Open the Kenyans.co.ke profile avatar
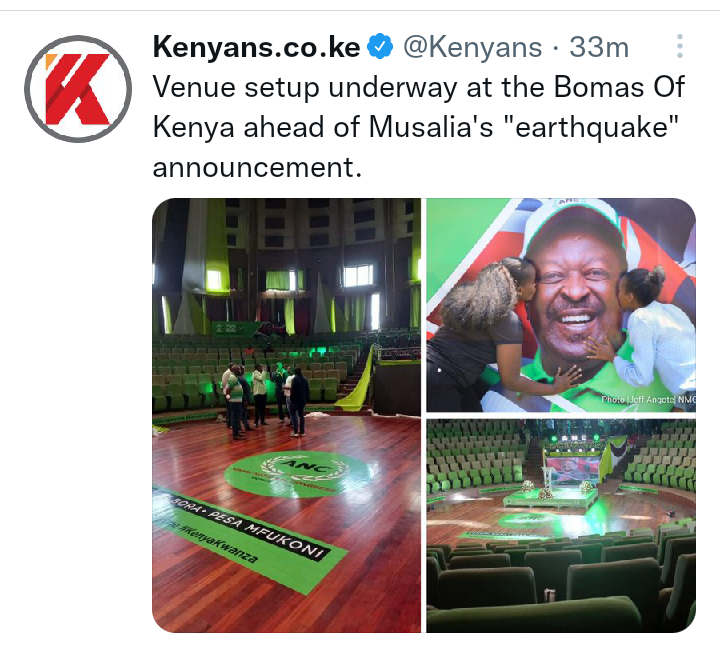Viewport: 720px width, 656px height. tap(78, 89)
